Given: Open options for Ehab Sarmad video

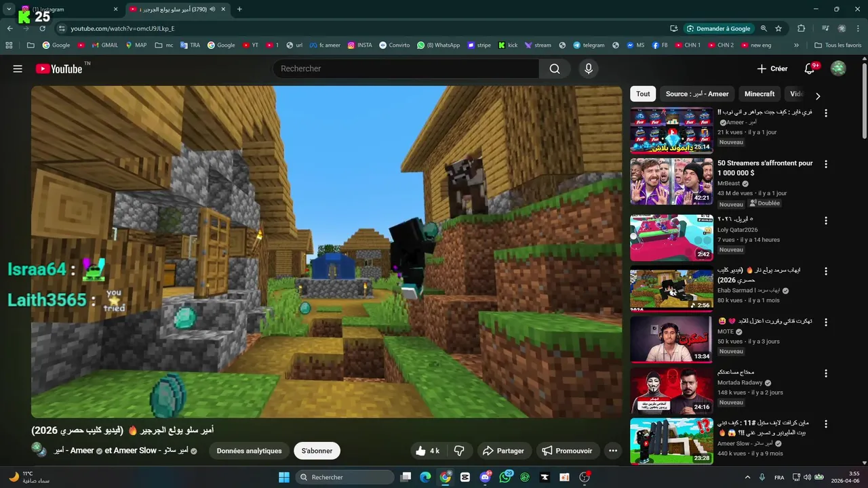Looking at the screenshot, I should (x=826, y=271).
